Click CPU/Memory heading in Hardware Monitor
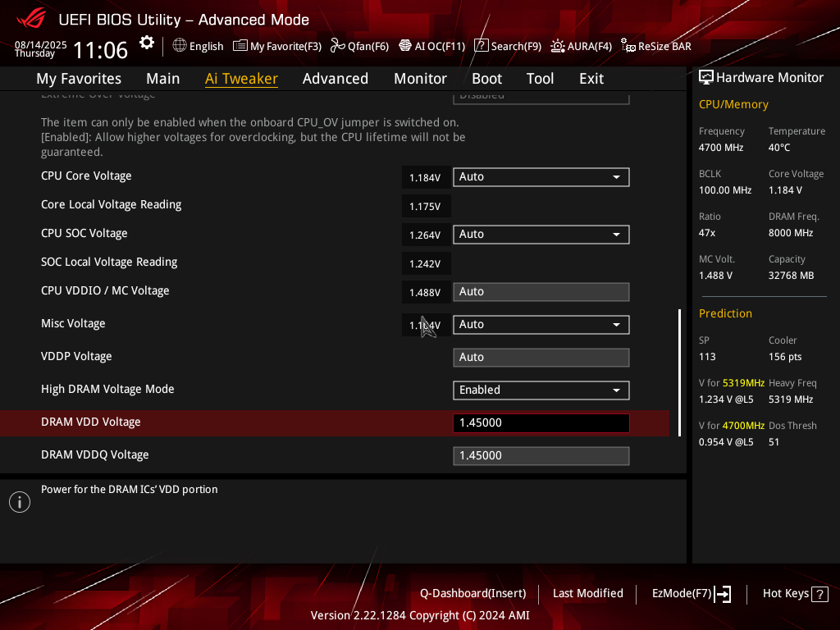 (733, 105)
